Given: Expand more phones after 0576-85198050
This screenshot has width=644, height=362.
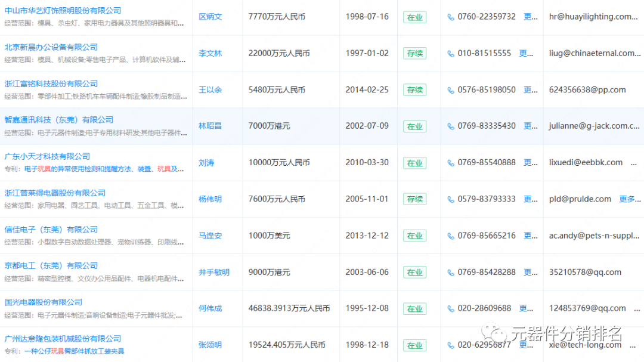Looking at the screenshot, I should pyautogui.click(x=531, y=90).
